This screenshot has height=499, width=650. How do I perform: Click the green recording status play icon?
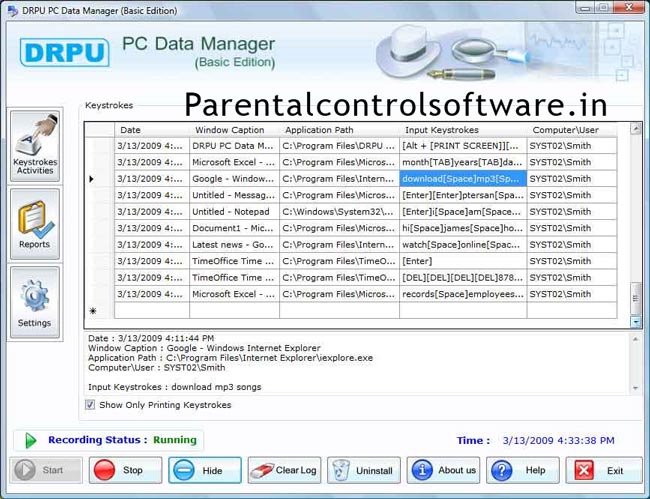coord(30,440)
